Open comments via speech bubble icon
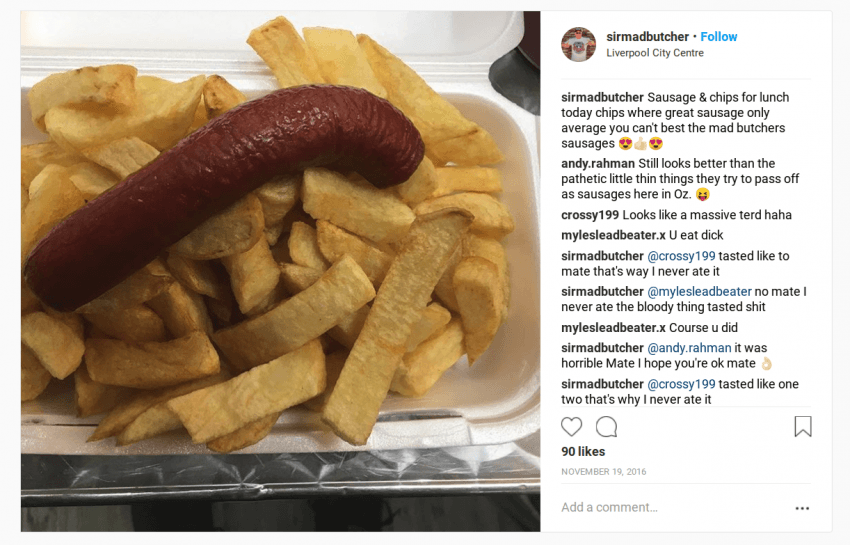850x545 pixels. click(x=607, y=427)
